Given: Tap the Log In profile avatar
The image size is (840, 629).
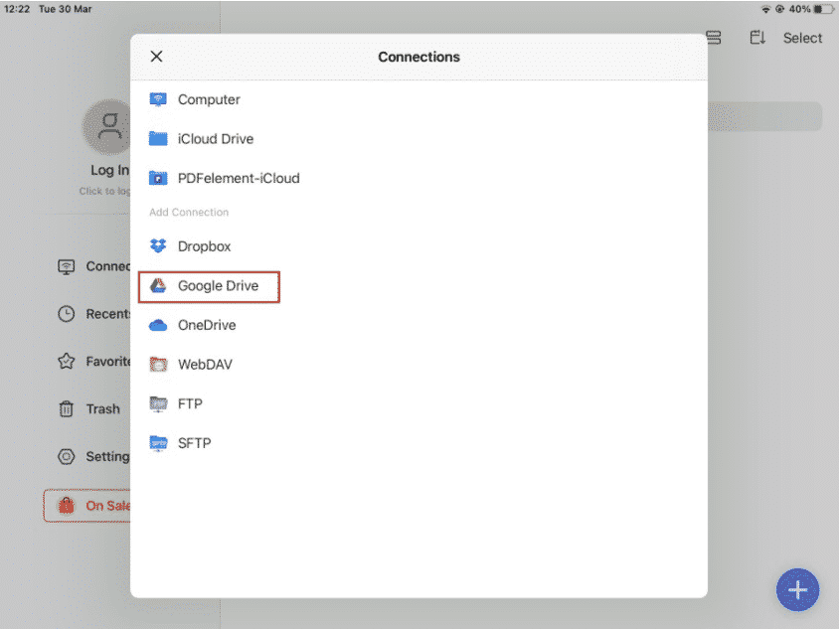Looking at the screenshot, I should pos(107,126).
